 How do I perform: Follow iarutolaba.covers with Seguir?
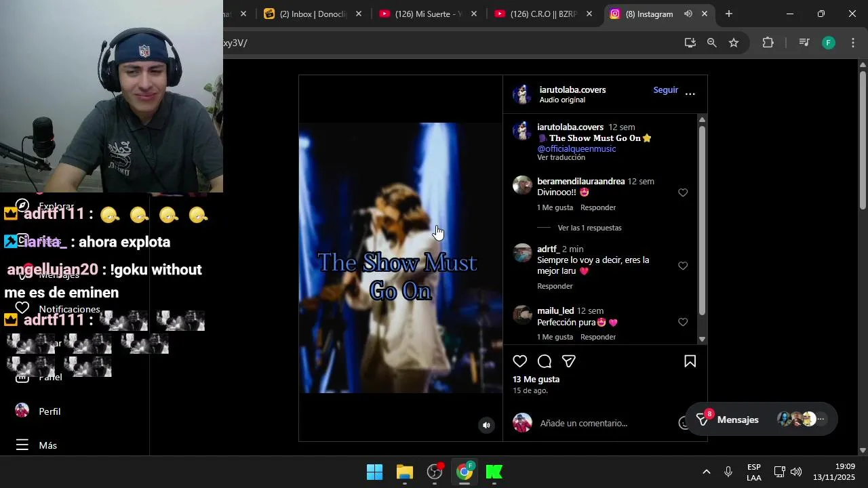665,89
